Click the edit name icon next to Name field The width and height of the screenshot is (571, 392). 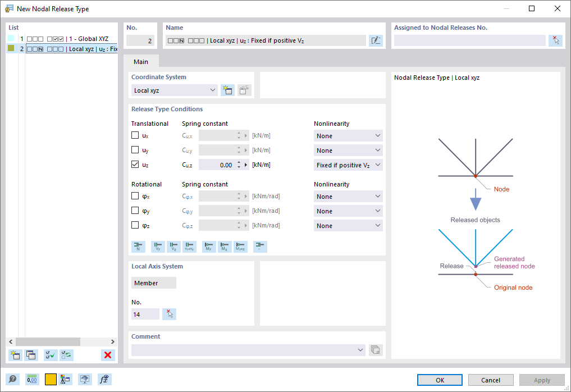coord(376,40)
